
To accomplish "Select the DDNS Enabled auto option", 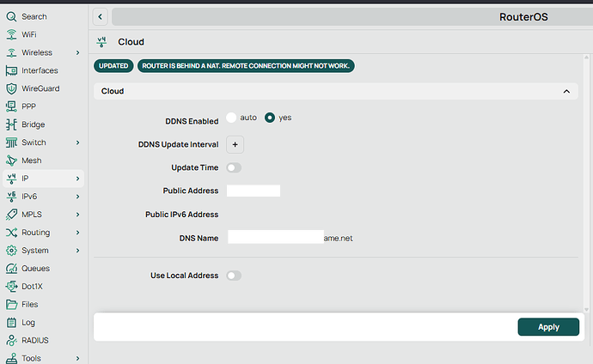I will pyautogui.click(x=231, y=118).
